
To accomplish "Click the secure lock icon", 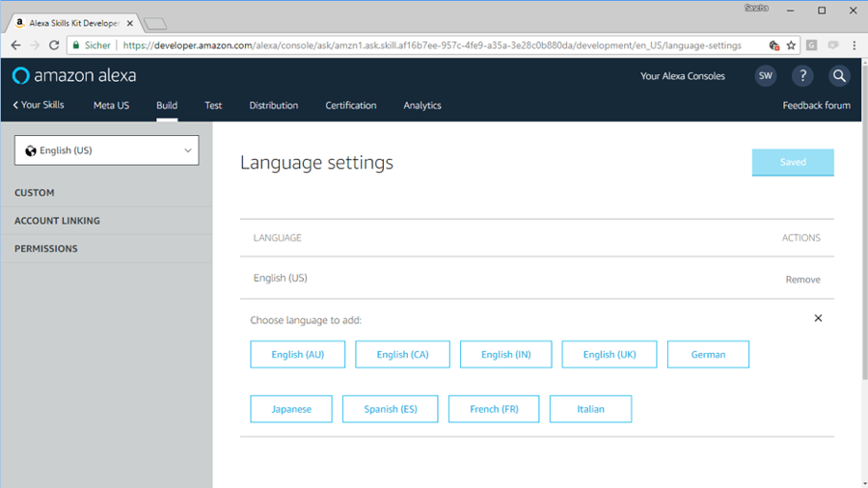I will [76, 45].
